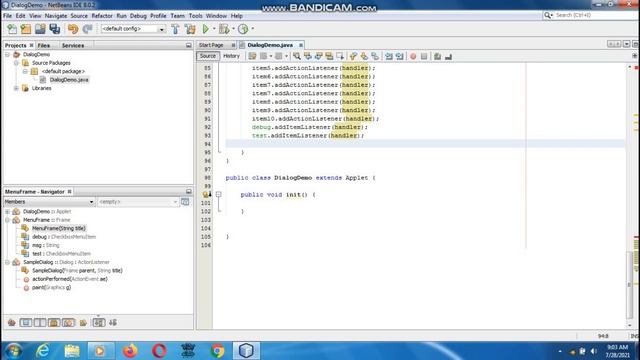The width and height of the screenshot is (640, 360).
Task: Click the Shift Line Left editor icon
Action: click(x=389, y=56)
